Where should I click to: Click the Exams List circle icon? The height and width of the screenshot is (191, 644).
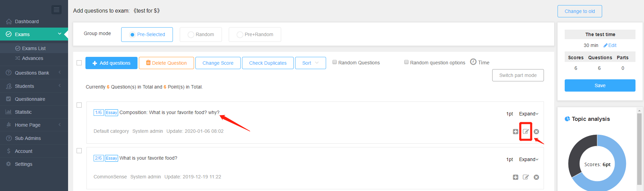[18, 48]
